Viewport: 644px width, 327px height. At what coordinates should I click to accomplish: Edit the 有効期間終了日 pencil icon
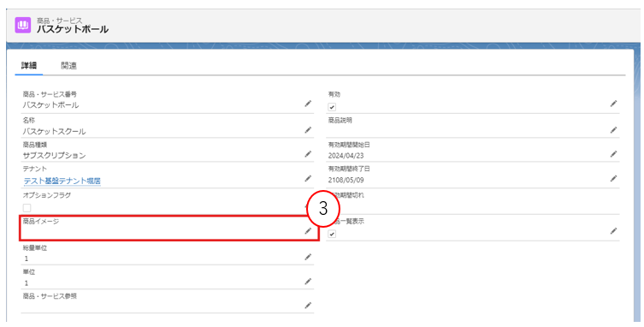(x=613, y=179)
